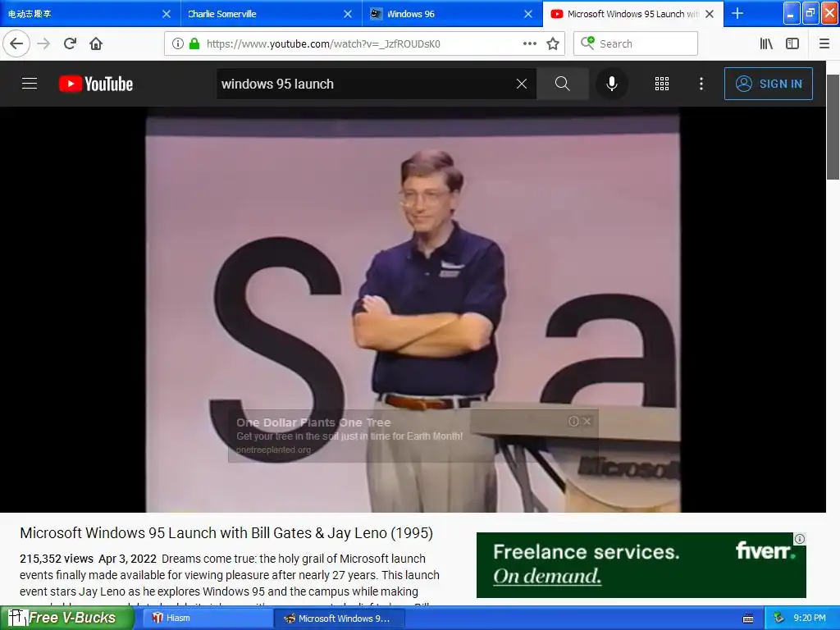Click the SIGN IN button

(x=768, y=84)
